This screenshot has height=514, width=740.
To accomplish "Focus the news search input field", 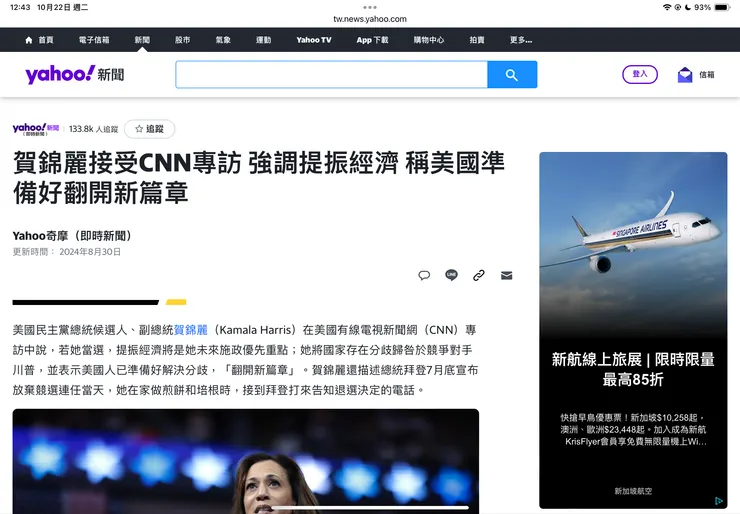I will [x=331, y=75].
